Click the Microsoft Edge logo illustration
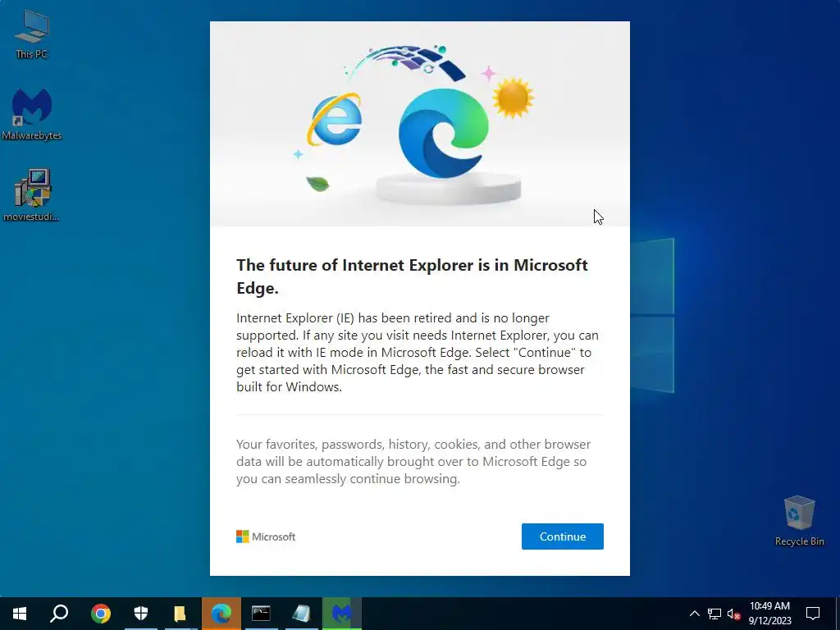Screen dimensions: 840x630 [x=444, y=133]
